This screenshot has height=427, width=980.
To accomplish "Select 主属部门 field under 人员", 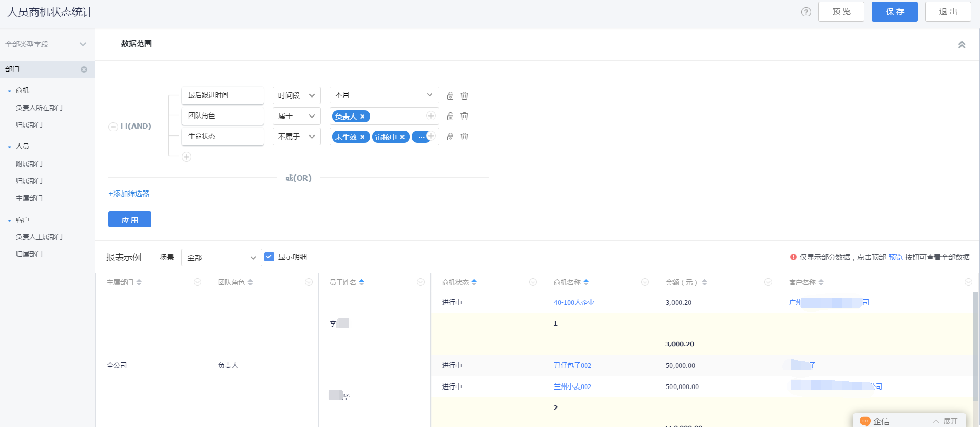I will tap(29, 198).
